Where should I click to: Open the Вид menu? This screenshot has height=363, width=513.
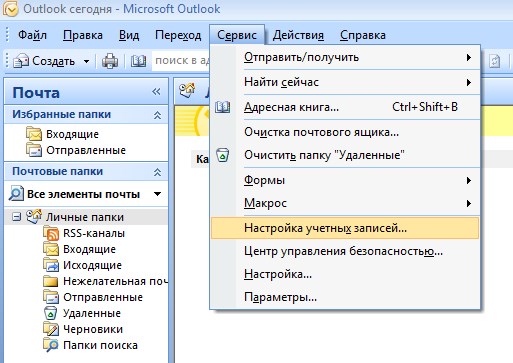coord(129,35)
